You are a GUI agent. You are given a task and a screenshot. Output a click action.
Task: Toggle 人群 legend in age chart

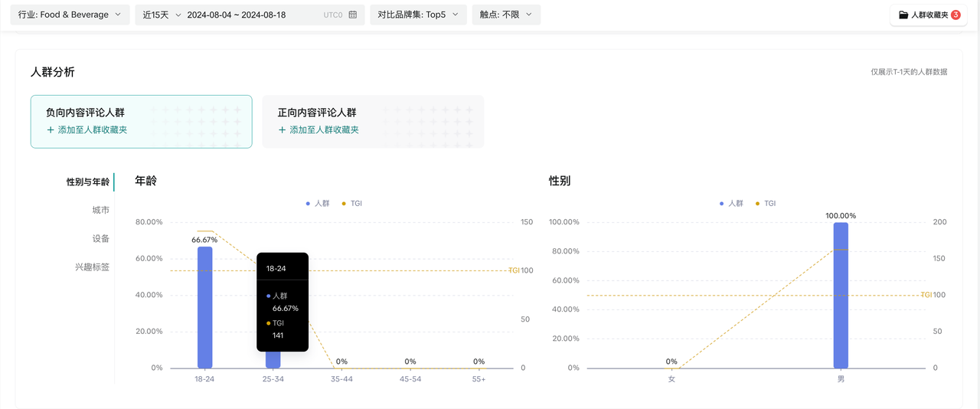[x=318, y=204]
